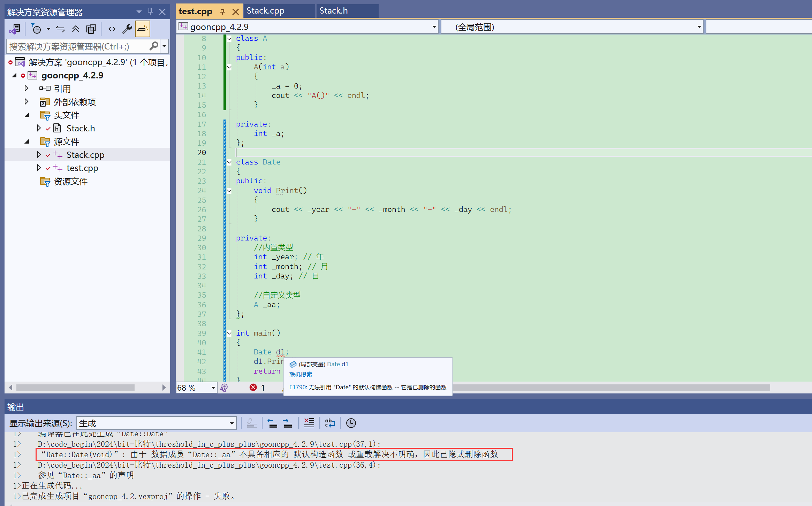The width and height of the screenshot is (812, 506).
Task: Collapse the class A code block
Action: (229, 39)
